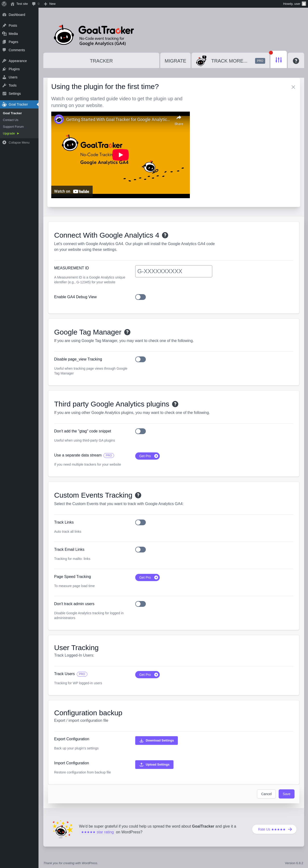308x868 pixels.
Task: Play the Getting Started YouTube video
Action: (x=120, y=155)
